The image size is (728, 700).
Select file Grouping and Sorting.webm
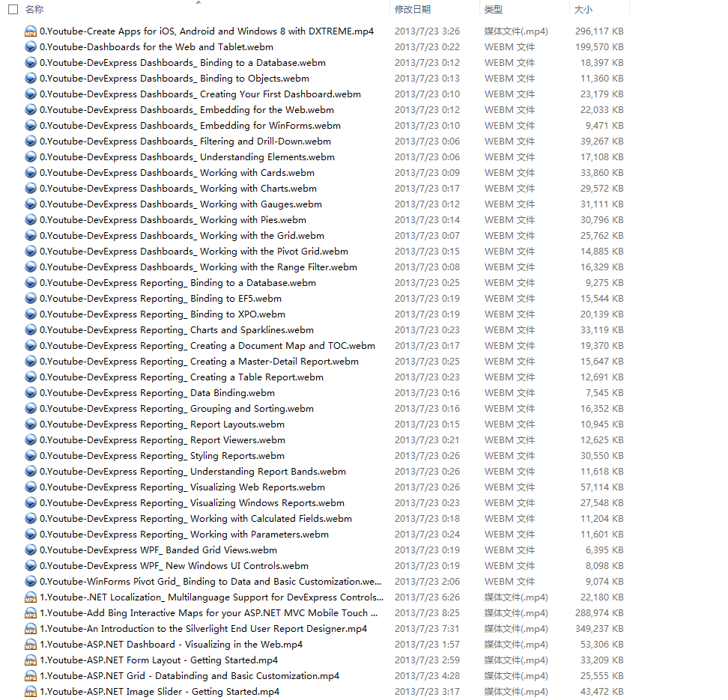177,409
